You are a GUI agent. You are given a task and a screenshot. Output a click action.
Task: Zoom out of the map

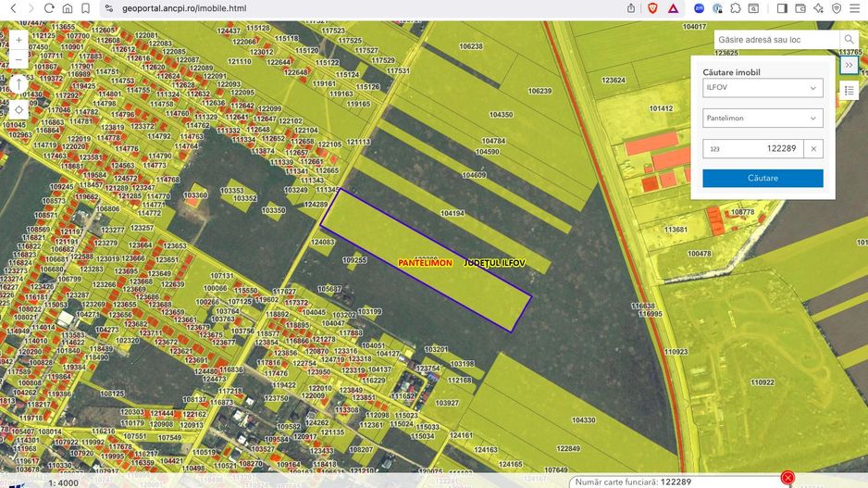pos(19,60)
